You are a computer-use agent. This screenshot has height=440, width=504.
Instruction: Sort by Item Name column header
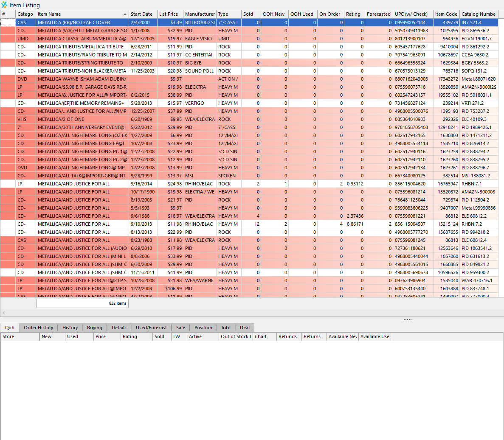82,14
